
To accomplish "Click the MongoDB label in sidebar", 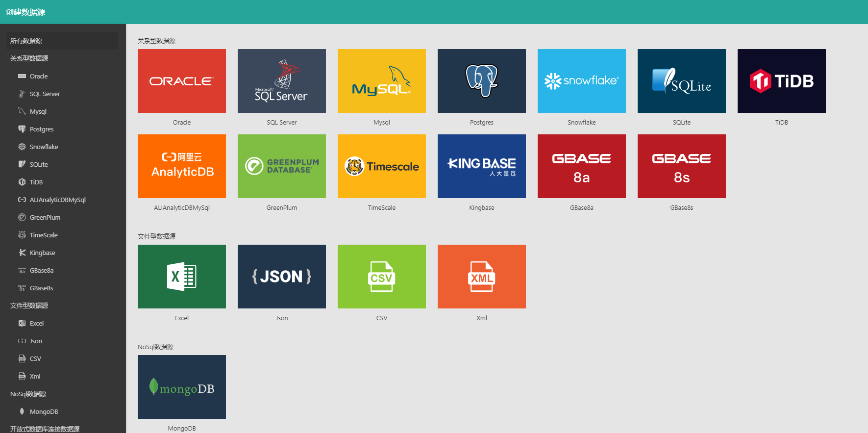I will tap(44, 411).
